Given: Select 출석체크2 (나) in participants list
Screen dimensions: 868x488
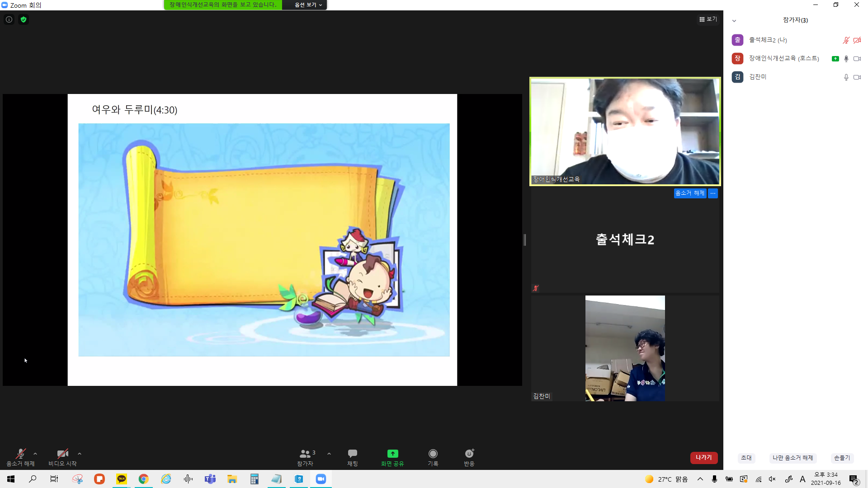Looking at the screenshot, I should pos(796,40).
